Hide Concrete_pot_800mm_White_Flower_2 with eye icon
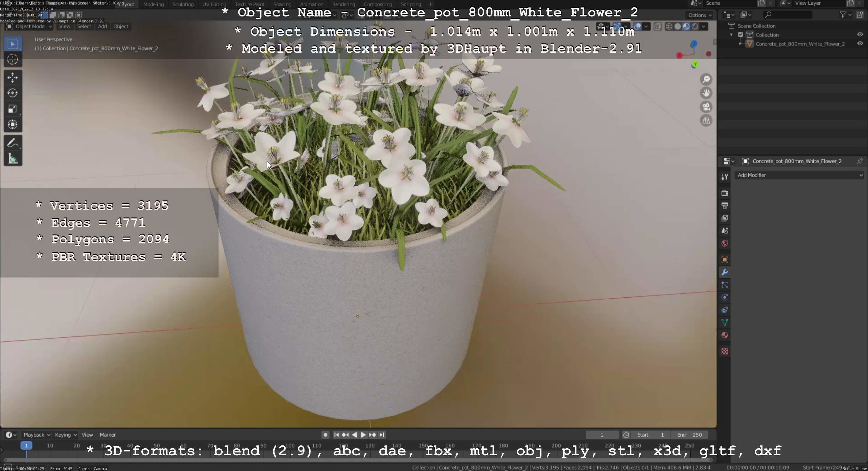Image resolution: width=868 pixels, height=471 pixels. click(859, 44)
